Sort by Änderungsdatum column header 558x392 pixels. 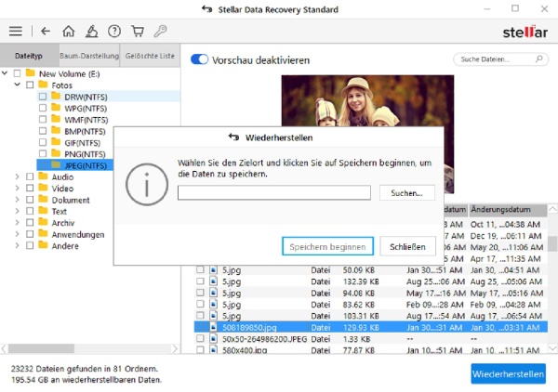[508, 210]
